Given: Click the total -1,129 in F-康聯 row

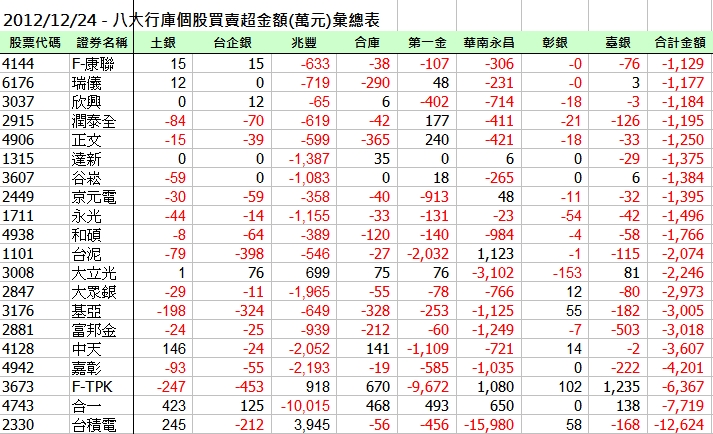Looking at the screenshot, I should [683, 64].
